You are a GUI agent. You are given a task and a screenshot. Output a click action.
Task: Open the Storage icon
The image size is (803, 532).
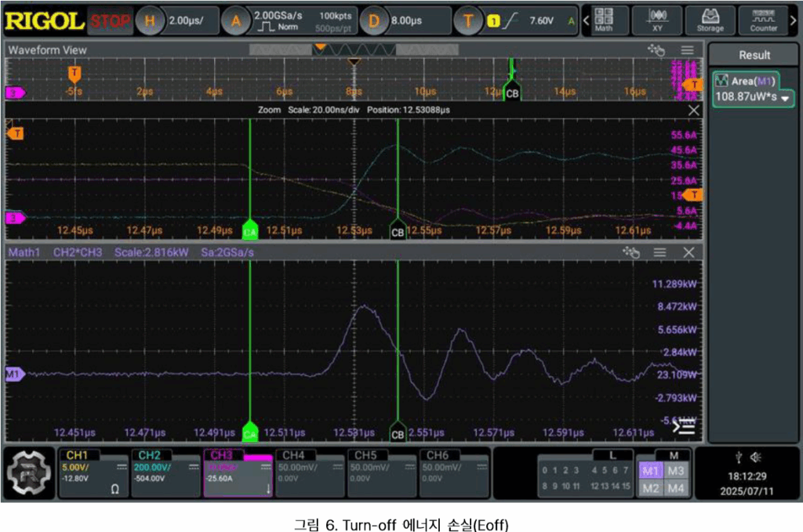(x=710, y=20)
